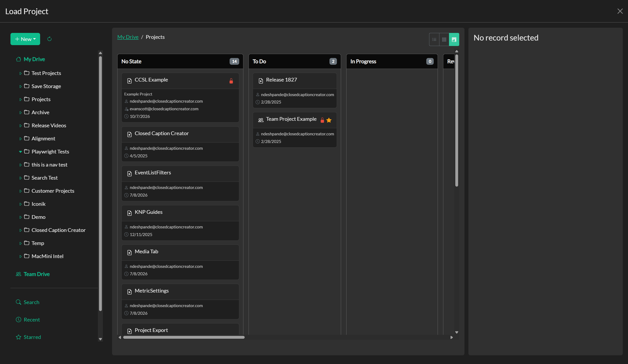628x364 pixels.
Task: Select the Iconik folder
Action: click(x=38, y=204)
